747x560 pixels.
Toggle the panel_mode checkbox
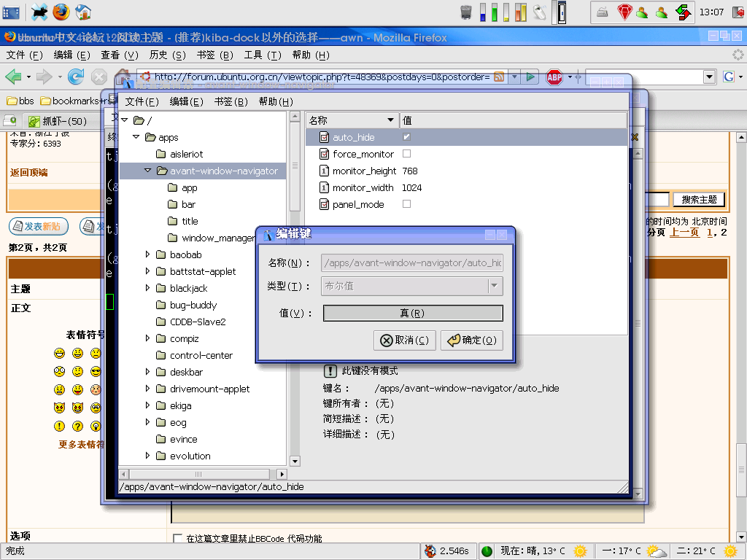click(x=406, y=204)
